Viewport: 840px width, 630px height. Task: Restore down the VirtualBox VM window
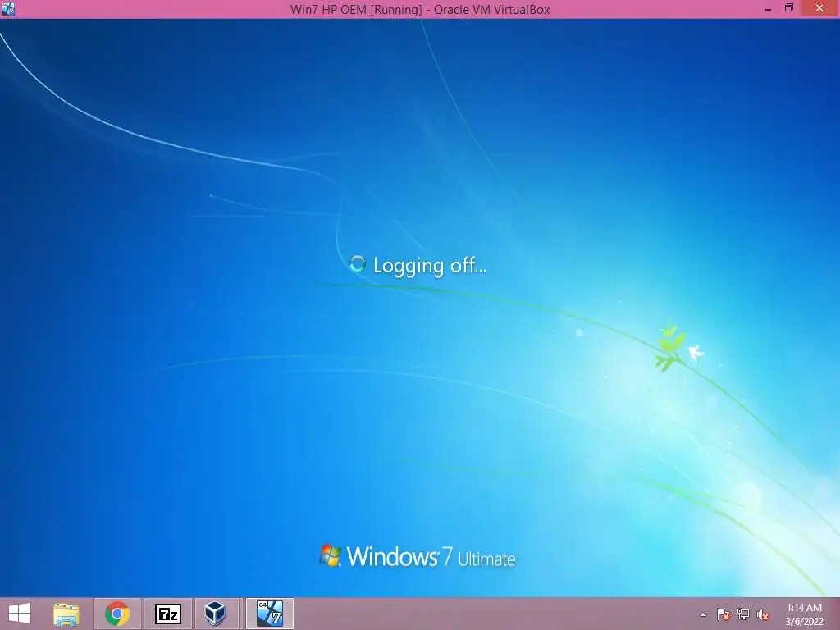click(788, 8)
